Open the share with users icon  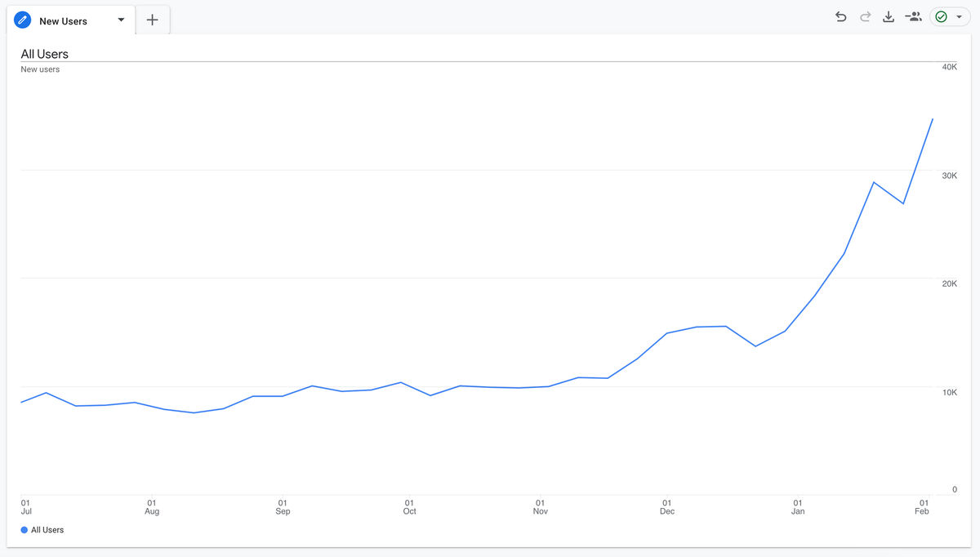click(913, 16)
